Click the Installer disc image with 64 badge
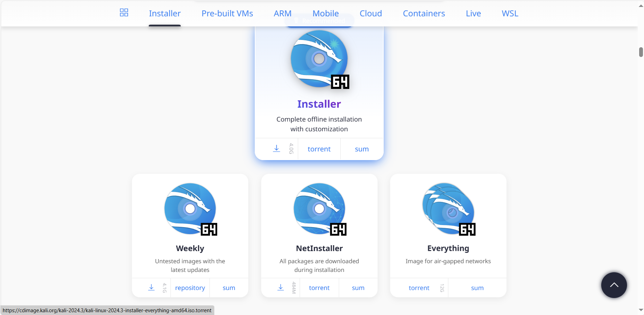The width and height of the screenshot is (644, 315). click(320, 59)
